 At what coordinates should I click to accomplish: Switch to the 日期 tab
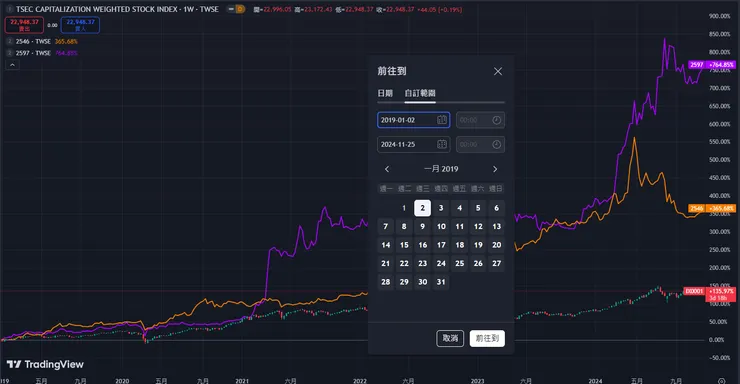coord(385,93)
